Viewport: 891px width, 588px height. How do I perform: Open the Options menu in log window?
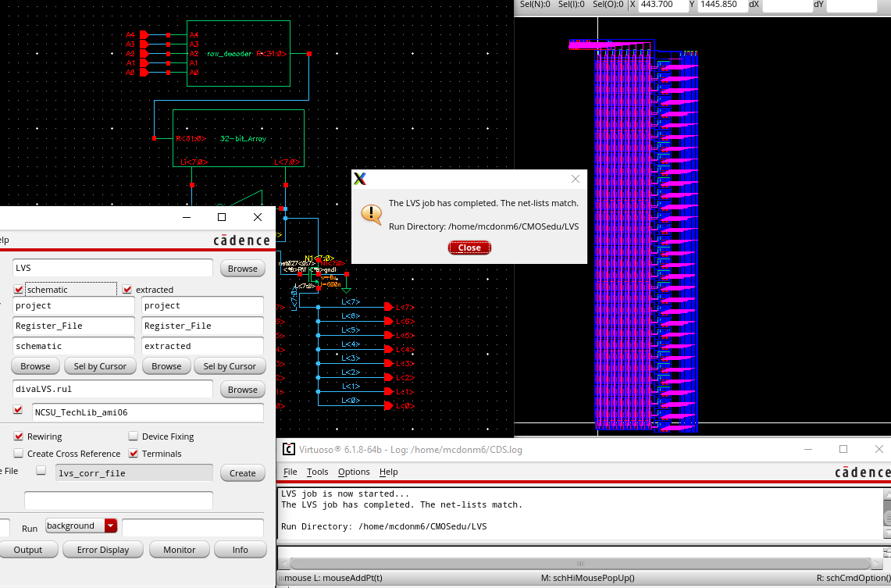coord(354,472)
